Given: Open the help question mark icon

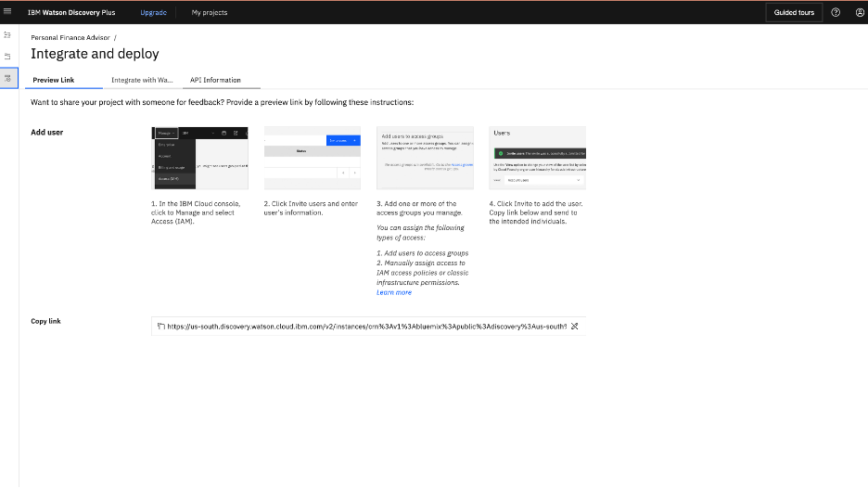Looking at the screenshot, I should click(836, 12).
